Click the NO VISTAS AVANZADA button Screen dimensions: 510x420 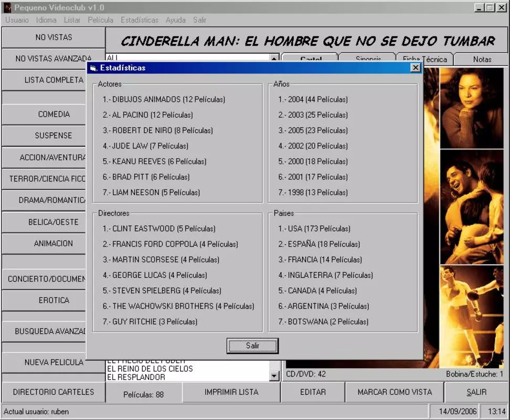tap(54, 59)
